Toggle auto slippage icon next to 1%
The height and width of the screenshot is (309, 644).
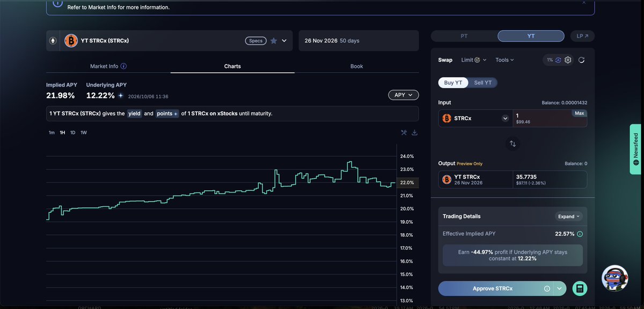click(x=558, y=60)
